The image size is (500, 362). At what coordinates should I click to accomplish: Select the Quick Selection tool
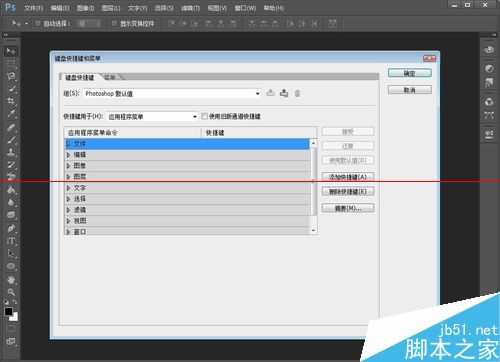(x=12, y=89)
